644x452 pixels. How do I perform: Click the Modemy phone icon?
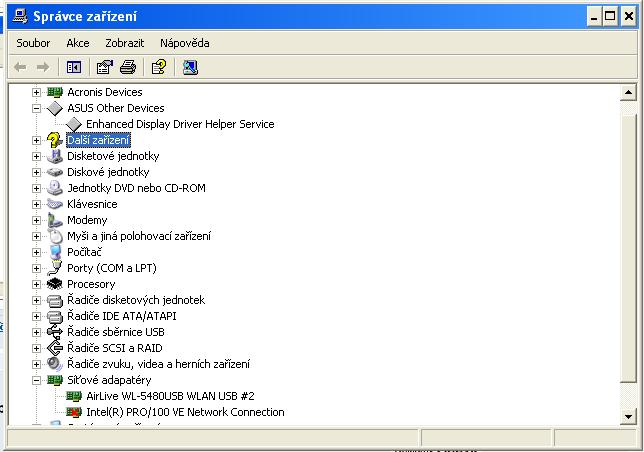point(54,220)
